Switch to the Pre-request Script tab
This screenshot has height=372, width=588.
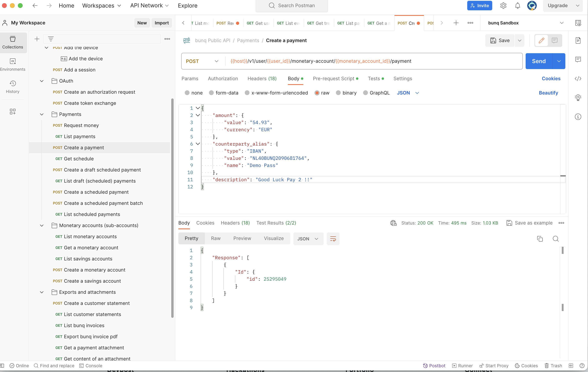(336, 79)
